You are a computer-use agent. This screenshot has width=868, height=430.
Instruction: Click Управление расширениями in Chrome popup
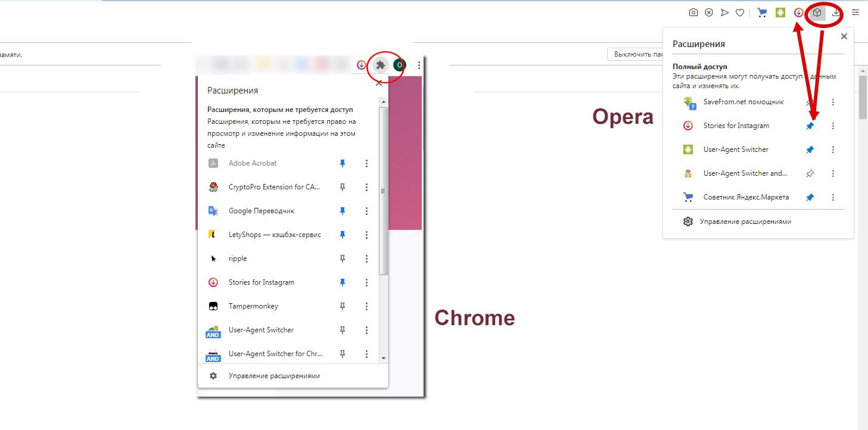click(274, 376)
